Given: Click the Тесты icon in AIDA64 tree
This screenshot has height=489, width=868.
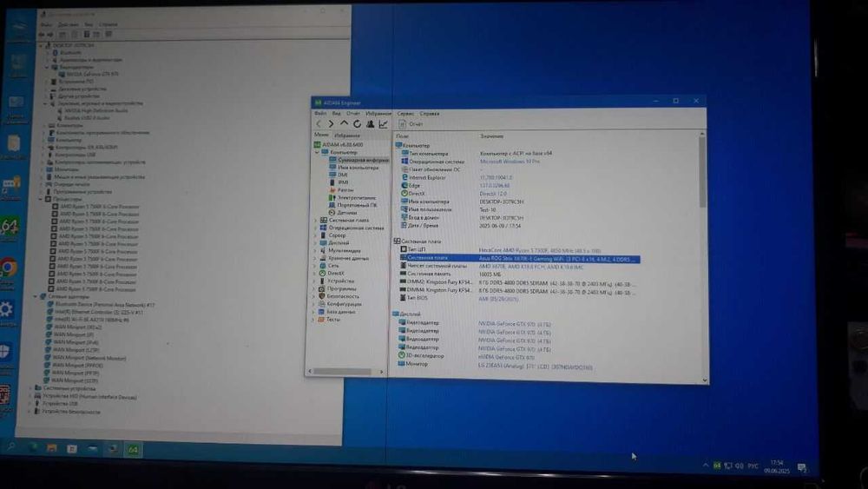Looking at the screenshot, I should click(x=321, y=320).
